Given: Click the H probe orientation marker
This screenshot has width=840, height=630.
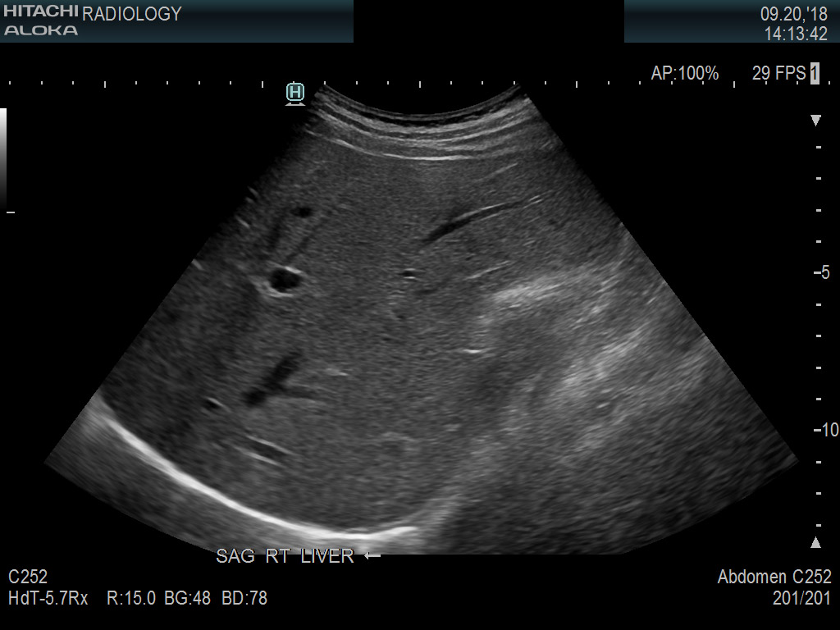Looking at the screenshot, I should pos(295,93).
